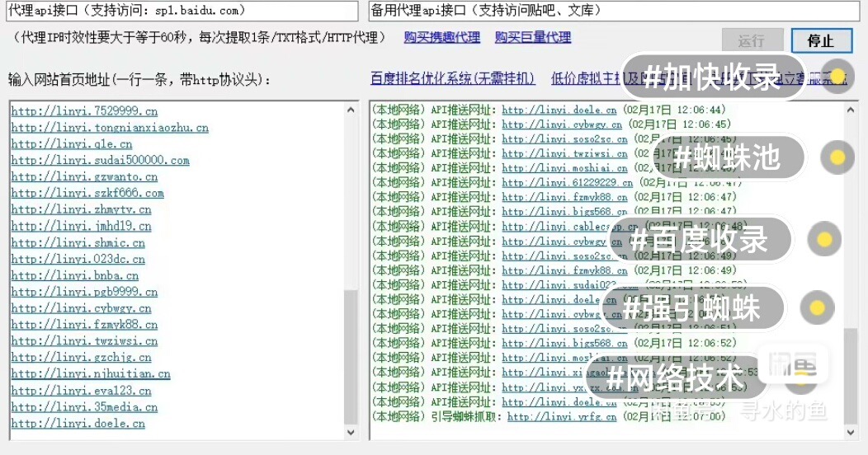Open the 购买携趣代理 link
This screenshot has height=455, width=868.
pyautogui.click(x=441, y=38)
